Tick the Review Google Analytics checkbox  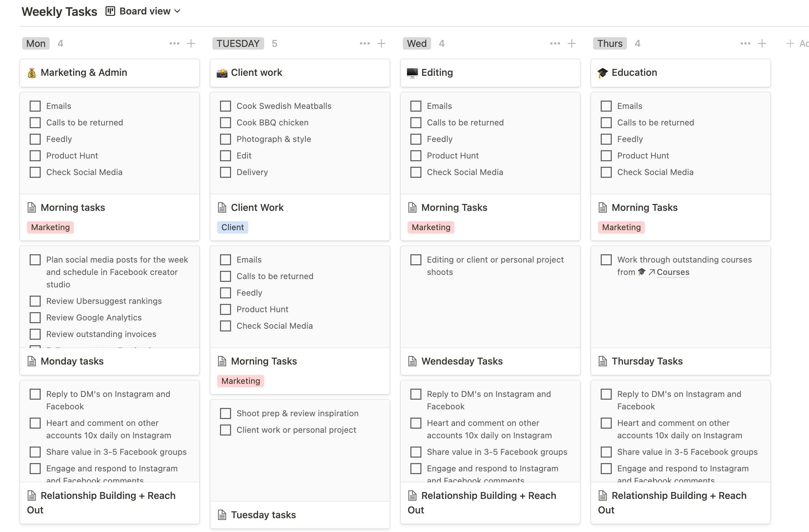[x=35, y=318]
